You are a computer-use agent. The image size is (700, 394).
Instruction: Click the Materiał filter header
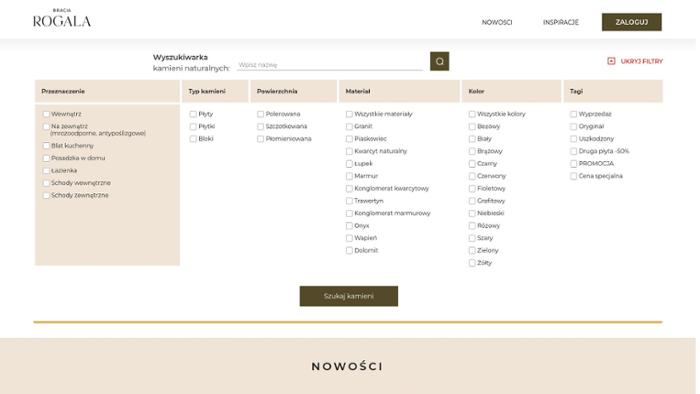pos(399,91)
